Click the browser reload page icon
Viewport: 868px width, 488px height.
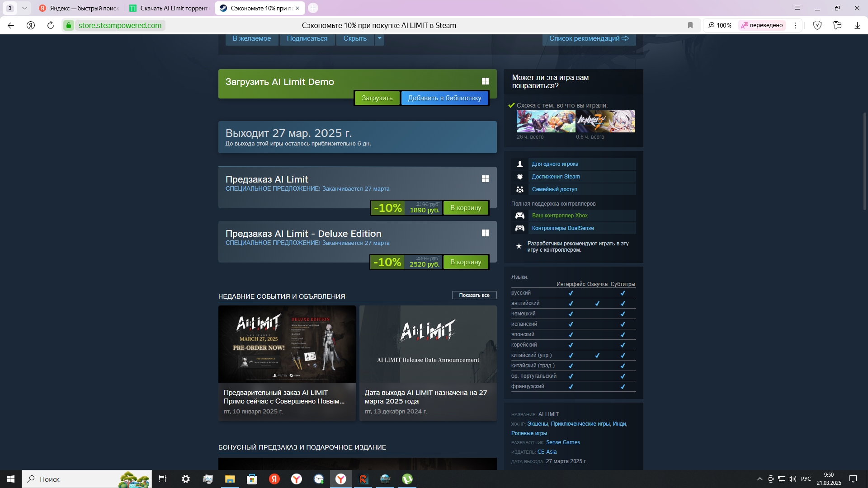click(51, 25)
